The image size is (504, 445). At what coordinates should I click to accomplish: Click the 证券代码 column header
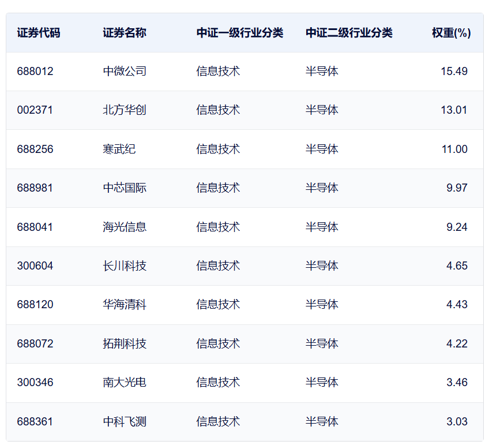pyautogui.click(x=38, y=33)
